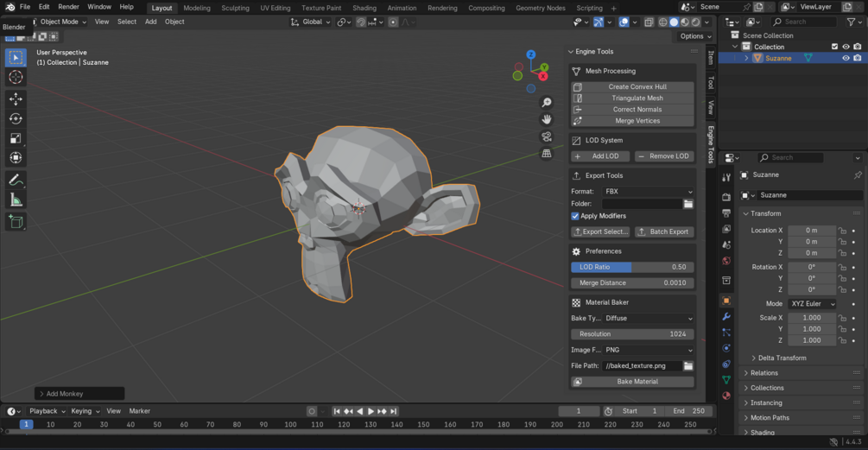The image size is (868, 450).
Task: Open rotation Mode XYZ Euler dropdown
Action: (812, 304)
